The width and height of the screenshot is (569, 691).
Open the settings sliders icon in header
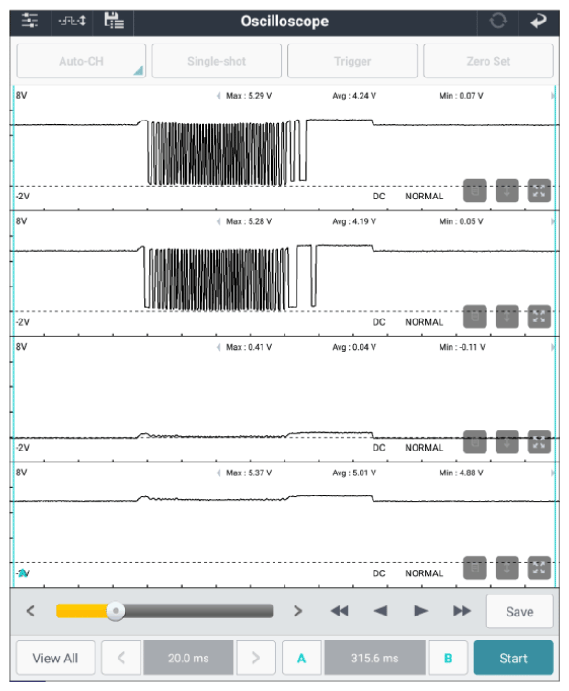(30, 21)
